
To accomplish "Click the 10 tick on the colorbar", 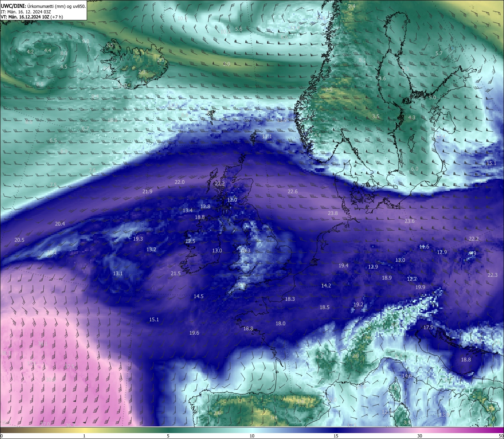I will 252,436.
